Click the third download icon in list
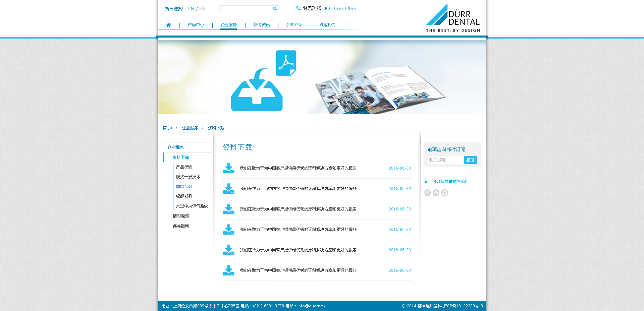 [x=229, y=209]
